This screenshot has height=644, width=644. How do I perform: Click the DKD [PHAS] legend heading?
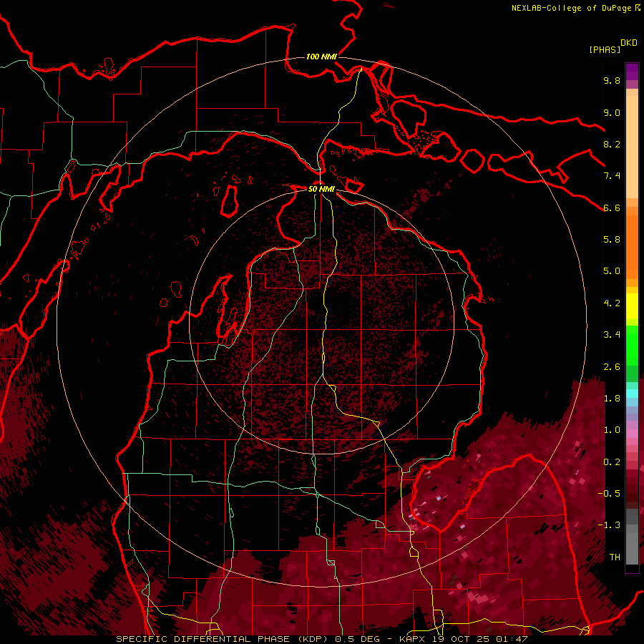(613, 46)
